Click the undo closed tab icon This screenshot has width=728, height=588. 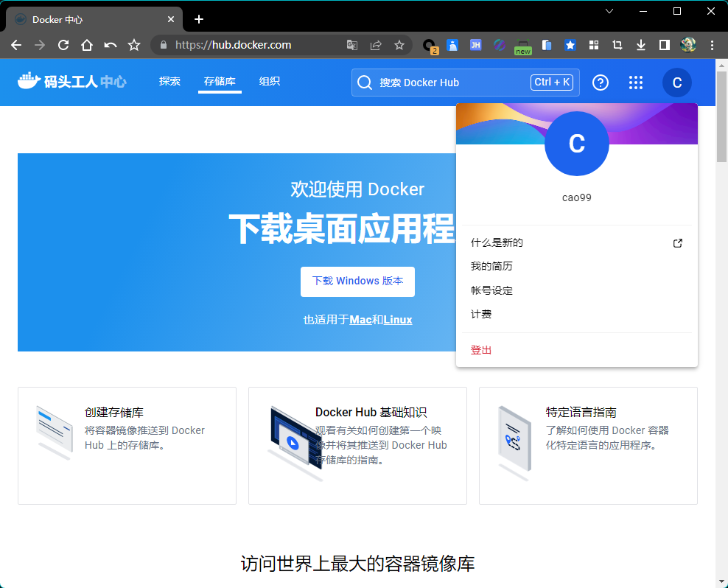(x=111, y=45)
